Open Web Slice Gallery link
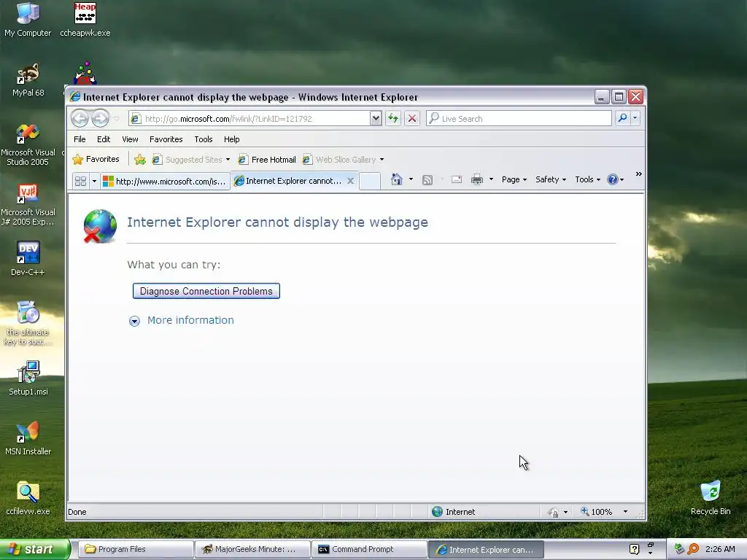747x560 pixels. (343, 160)
